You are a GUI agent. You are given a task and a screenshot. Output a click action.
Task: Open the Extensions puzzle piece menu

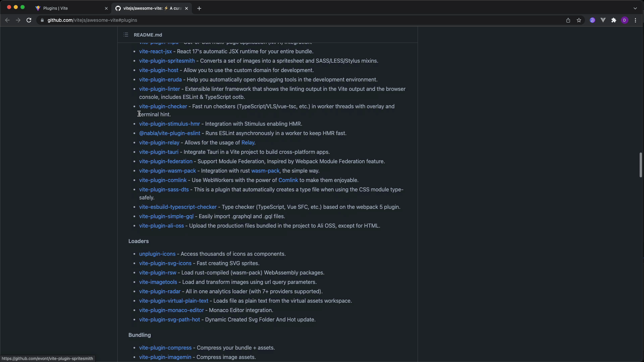tap(614, 20)
